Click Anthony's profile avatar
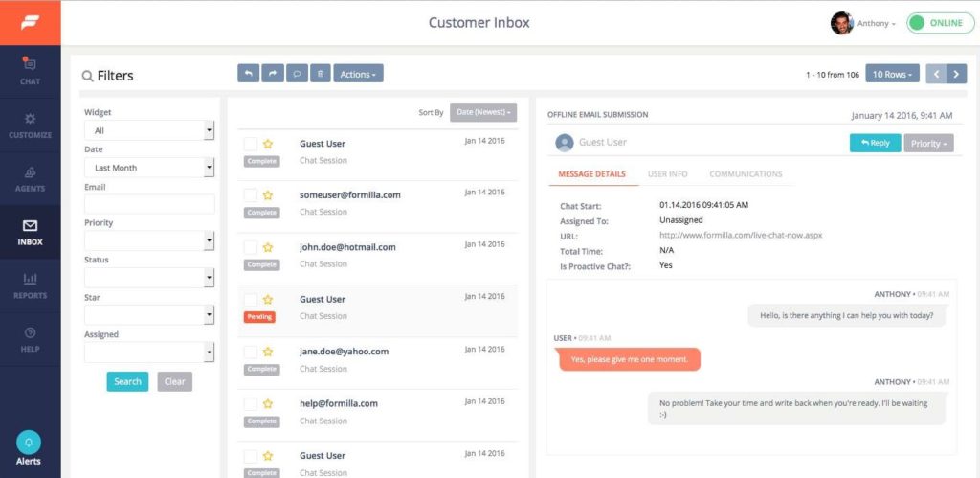Screen dimensions: 980x478 [841, 23]
